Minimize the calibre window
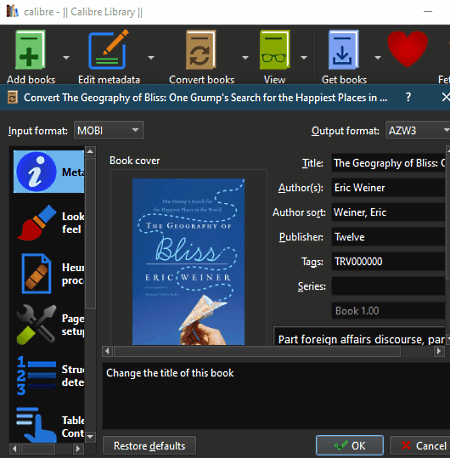This screenshot has width=450, height=458. (428, 12)
